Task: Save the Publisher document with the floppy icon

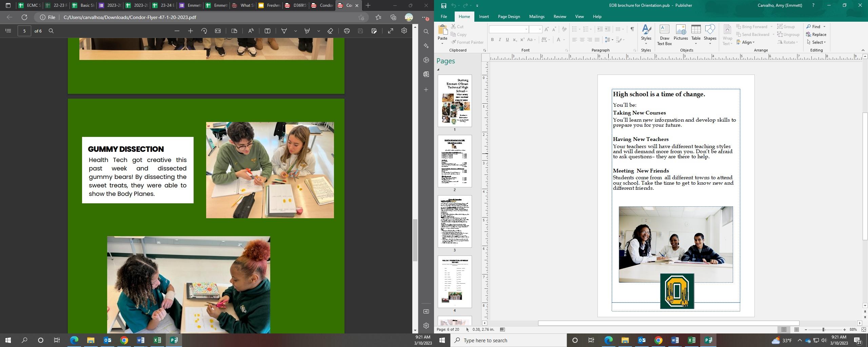Action: tap(443, 5)
